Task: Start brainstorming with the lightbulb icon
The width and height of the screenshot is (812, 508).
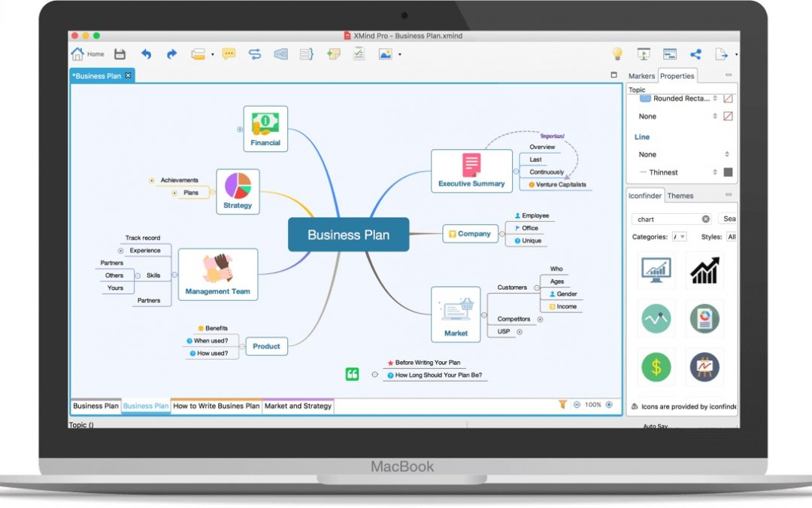Action: point(617,53)
